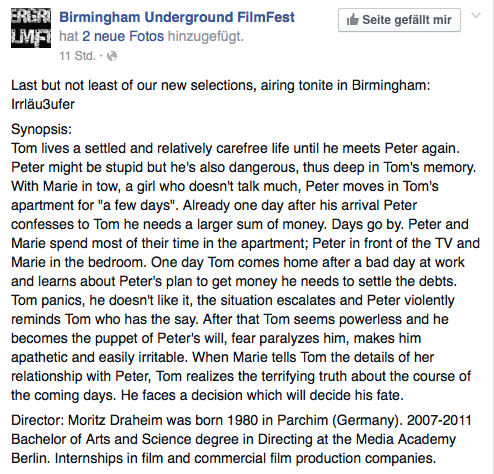Like the page with "Seite gefällt mir"
494x474 pixels.
[399, 20]
